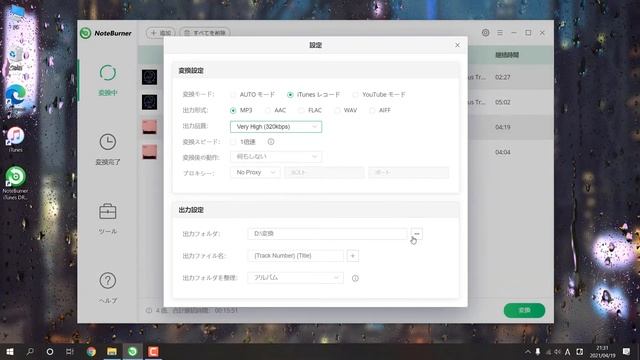Open the iTunes desktop shortcut
Viewport: 640px width, 360px height.
coord(16,140)
